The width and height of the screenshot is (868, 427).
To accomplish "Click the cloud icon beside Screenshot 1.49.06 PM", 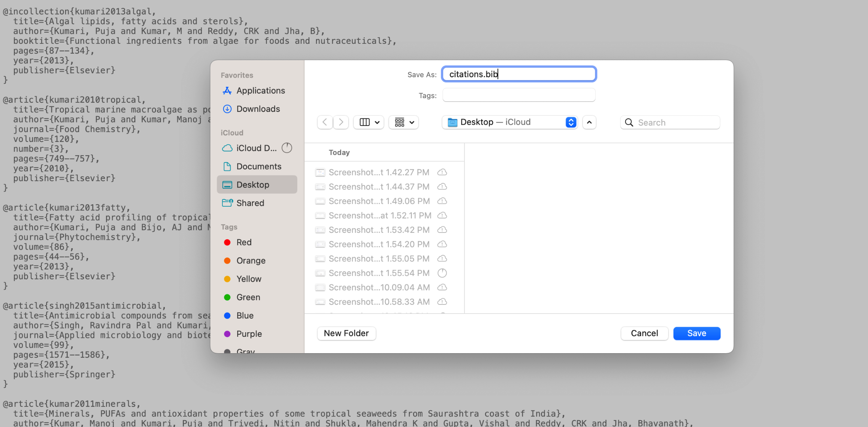I will (442, 201).
